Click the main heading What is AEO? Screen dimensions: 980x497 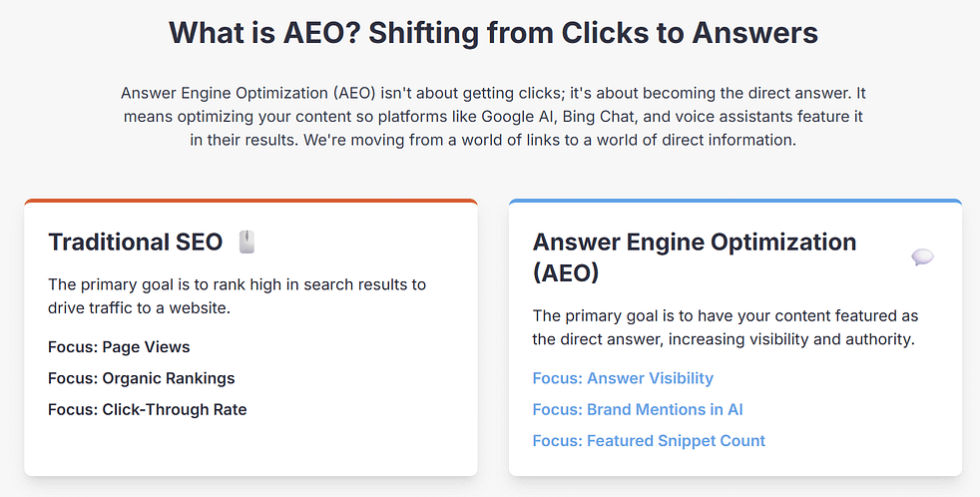[x=493, y=33]
